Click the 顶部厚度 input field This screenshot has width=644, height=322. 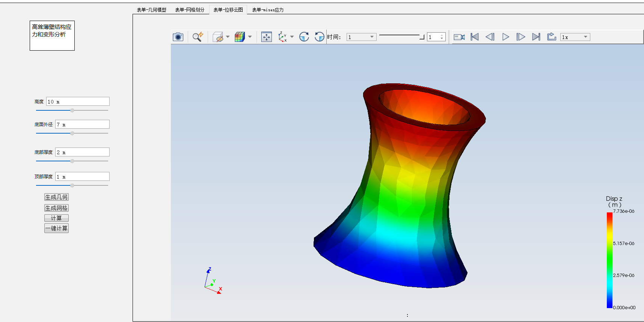pos(82,176)
